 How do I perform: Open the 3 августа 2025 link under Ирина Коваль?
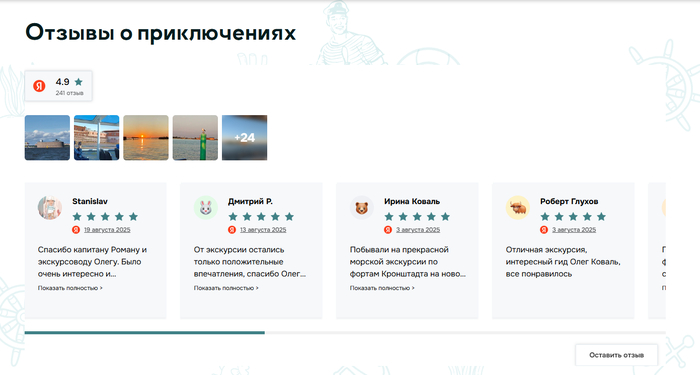418,230
